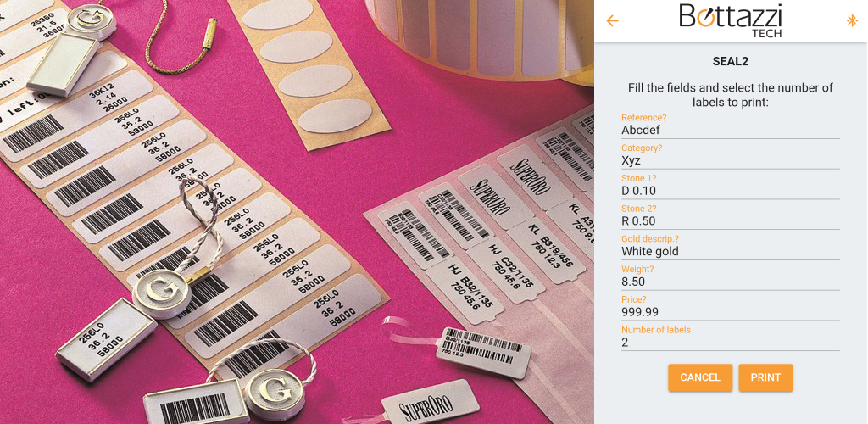Tap the Bluetooth icon in header

tap(851, 20)
